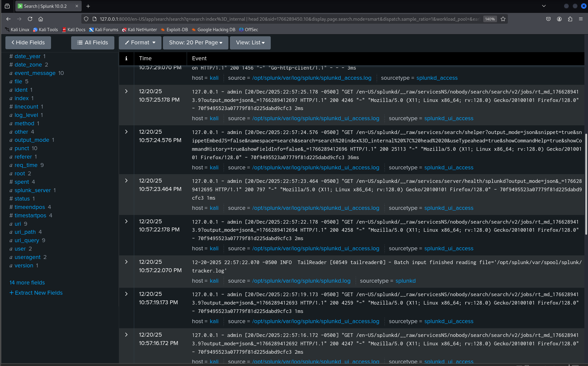Click the browser back arrow icon
Viewport: 588px width, 366px height.
[x=8, y=19]
